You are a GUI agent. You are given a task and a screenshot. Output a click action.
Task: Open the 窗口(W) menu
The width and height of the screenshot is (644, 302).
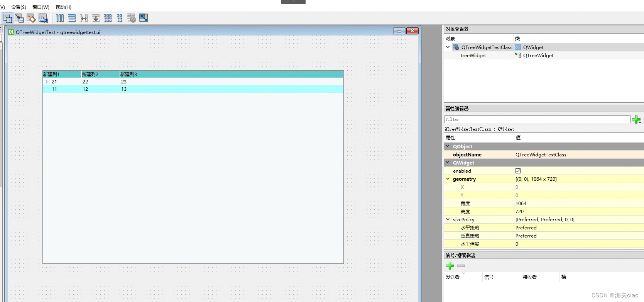coord(41,7)
